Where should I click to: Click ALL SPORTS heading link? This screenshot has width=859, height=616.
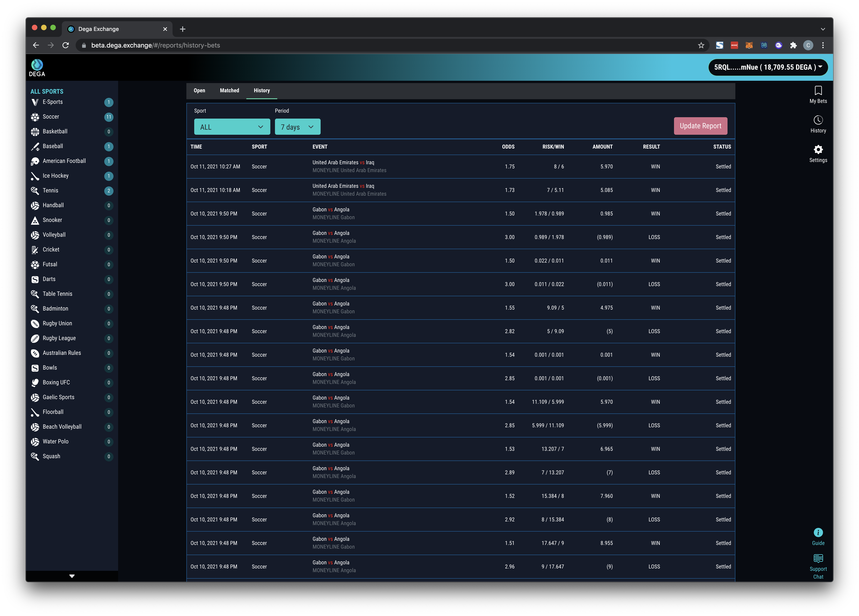47,92
